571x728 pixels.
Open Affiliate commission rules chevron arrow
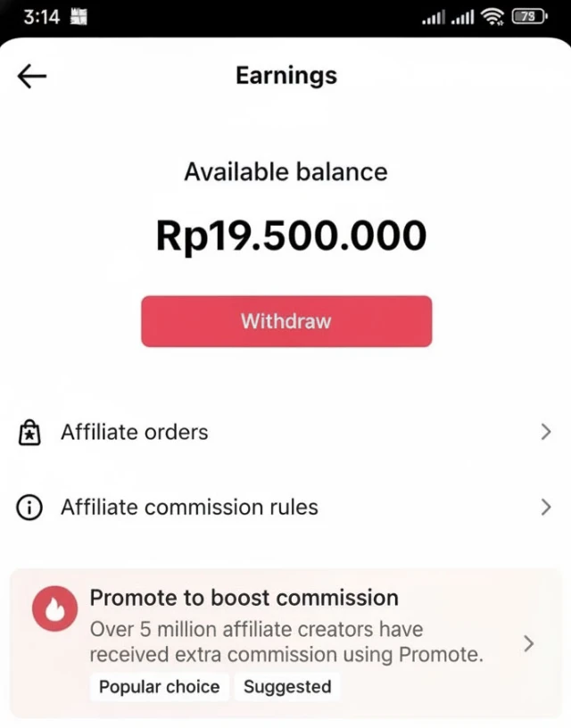tap(546, 508)
